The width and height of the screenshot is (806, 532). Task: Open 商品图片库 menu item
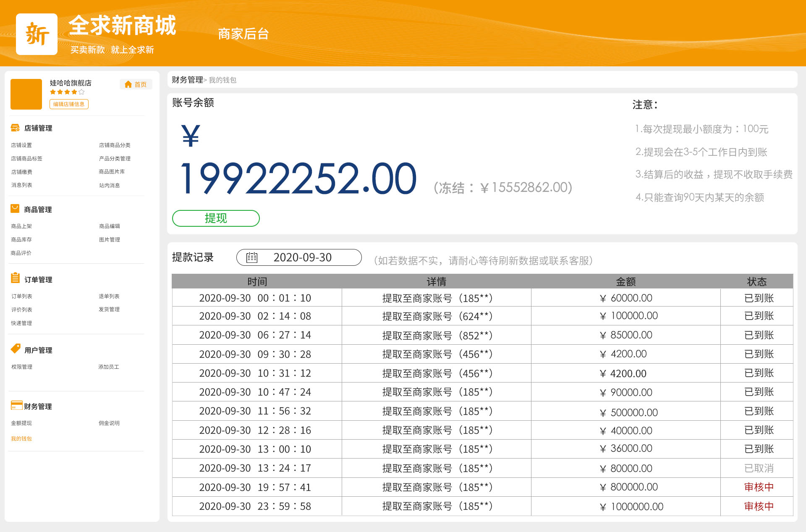coord(112,172)
